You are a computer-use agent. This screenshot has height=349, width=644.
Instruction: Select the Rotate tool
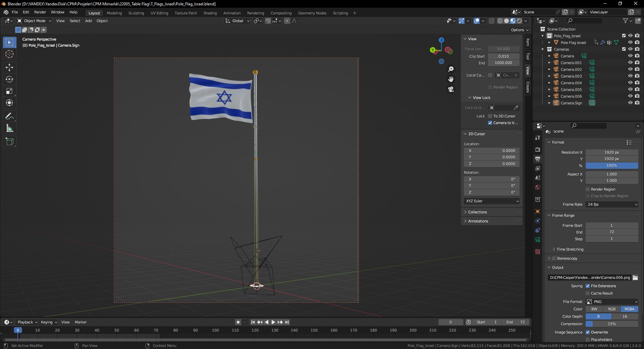tap(9, 79)
